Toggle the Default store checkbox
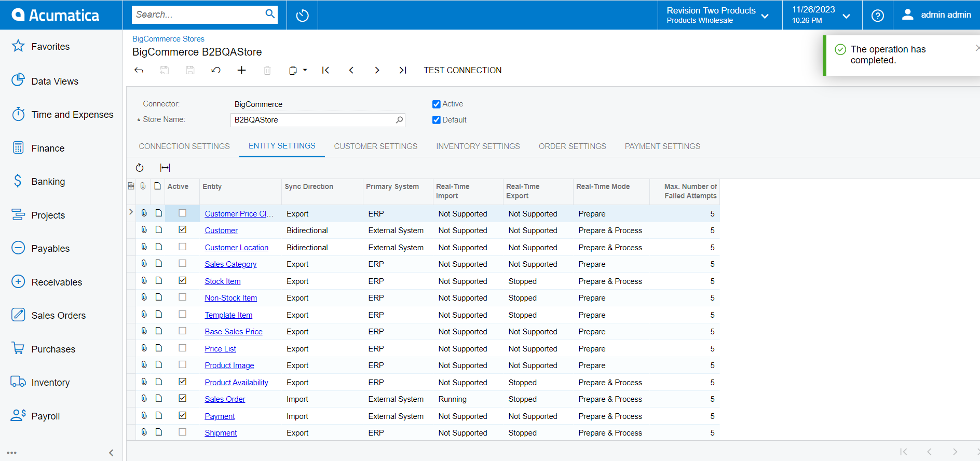This screenshot has height=461, width=980. click(437, 120)
